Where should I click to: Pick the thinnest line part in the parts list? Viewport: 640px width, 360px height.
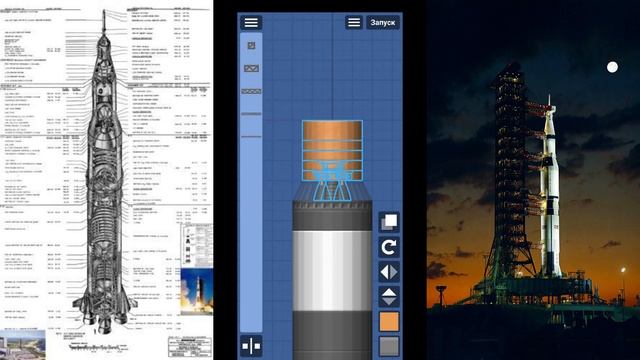(x=251, y=136)
